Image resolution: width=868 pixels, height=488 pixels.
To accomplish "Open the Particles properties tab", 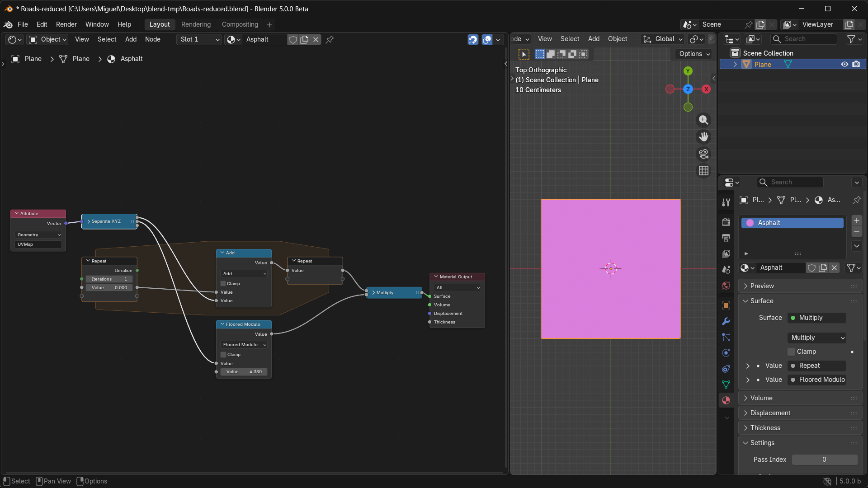I will pos(726,337).
